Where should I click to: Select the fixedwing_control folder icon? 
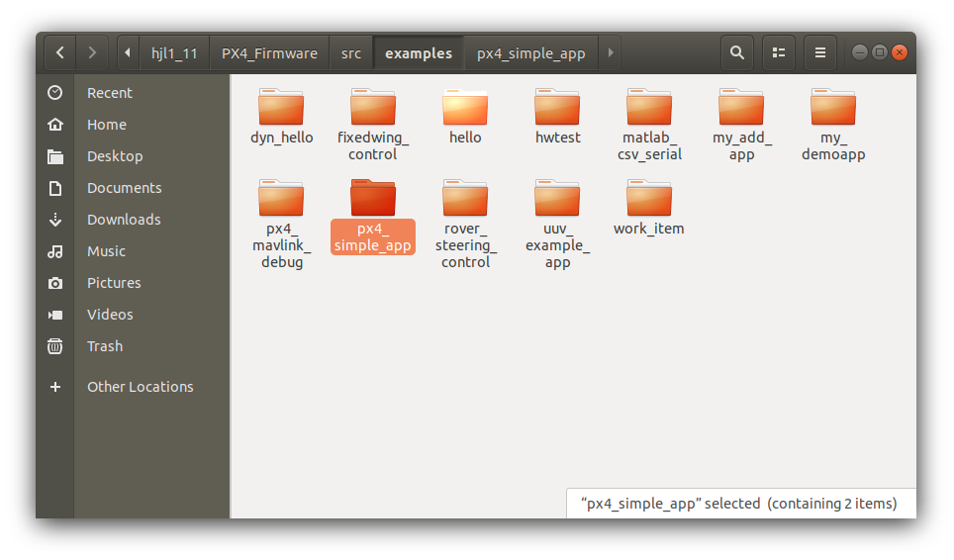(373, 107)
